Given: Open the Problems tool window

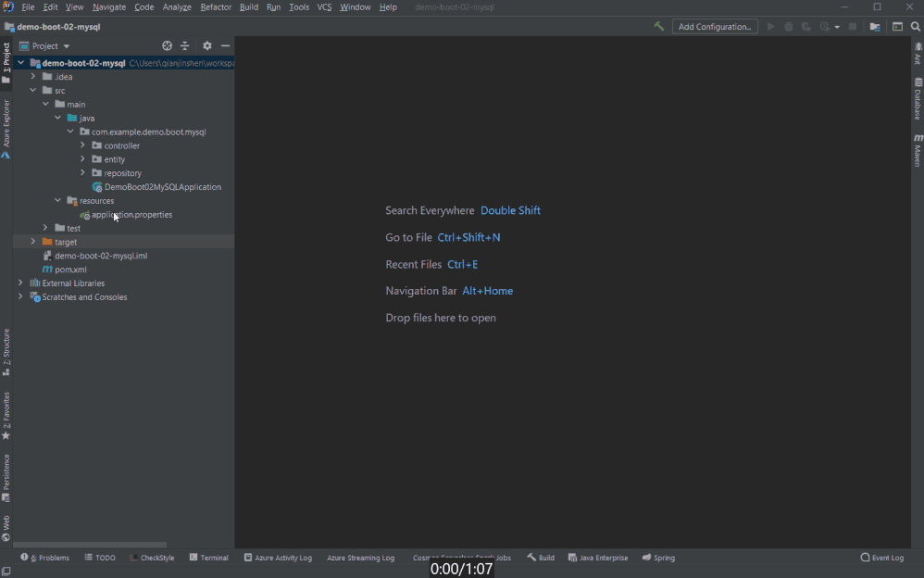Looking at the screenshot, I should [44, 558].
